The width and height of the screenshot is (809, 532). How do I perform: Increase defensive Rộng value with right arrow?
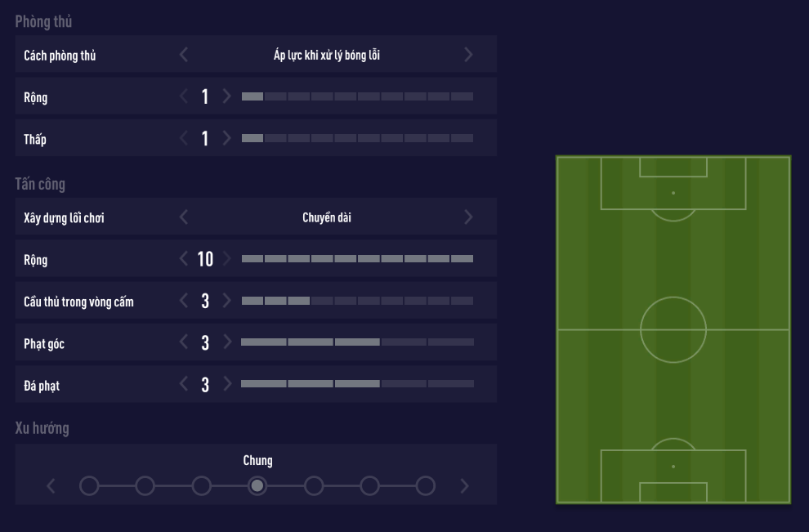tap(227, 97)
